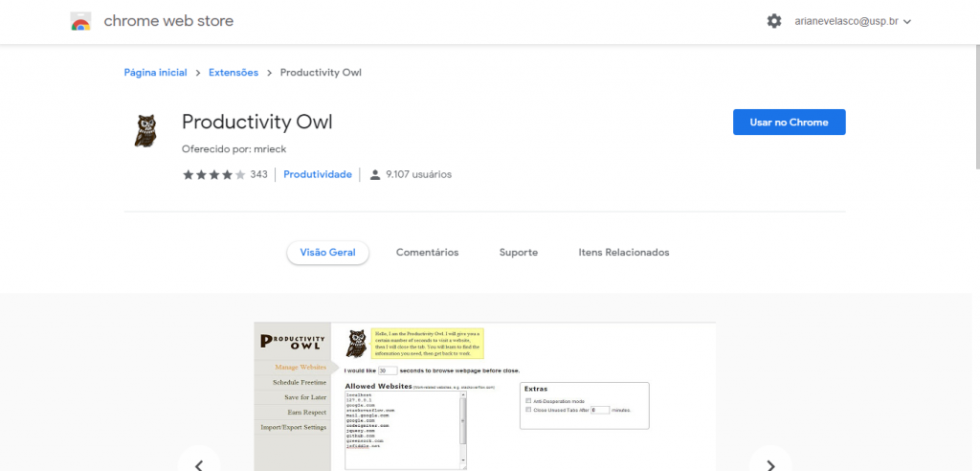Click the Oferecido por: mrieck text
The height and width of the screenshot is (471, 980).
234,149
